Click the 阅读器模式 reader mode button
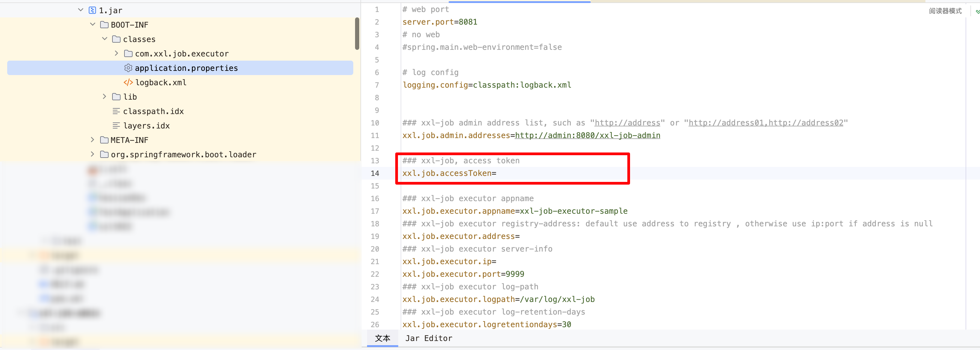This screenshot has width=980, height=350. 945,11
